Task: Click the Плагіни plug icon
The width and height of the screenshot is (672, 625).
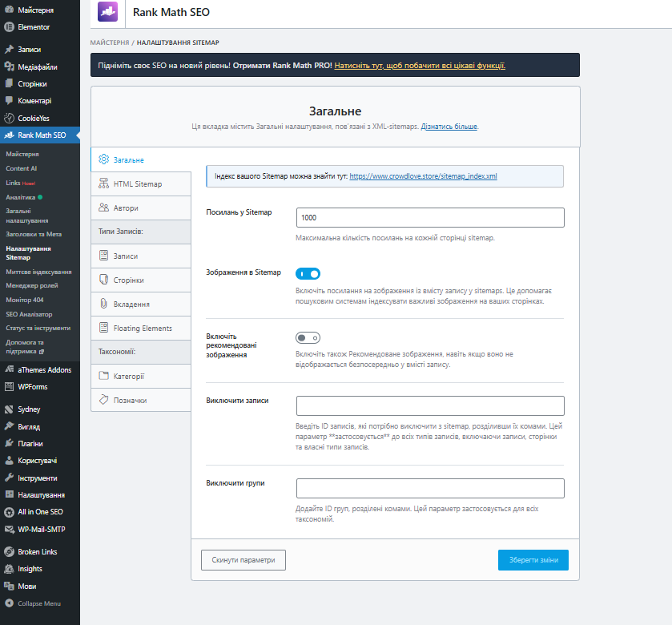Action: pos(9,443)
